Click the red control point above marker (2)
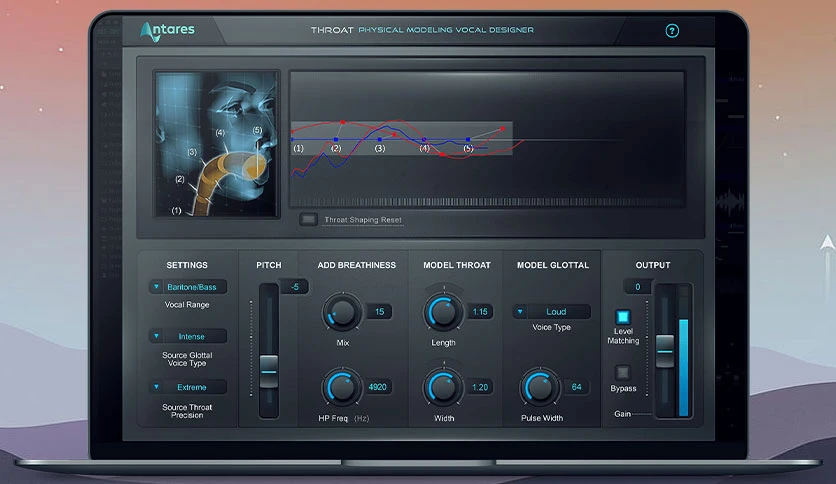 pos(343,122)
